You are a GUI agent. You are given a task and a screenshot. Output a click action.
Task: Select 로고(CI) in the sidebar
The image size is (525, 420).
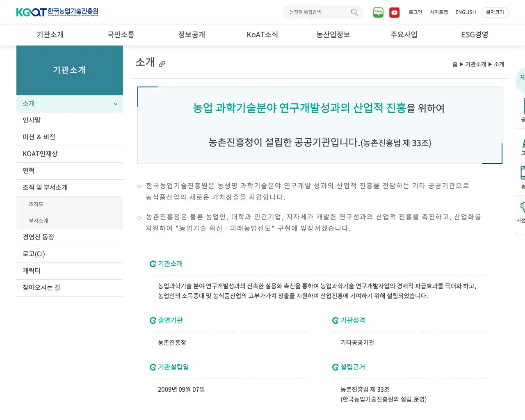70,254
